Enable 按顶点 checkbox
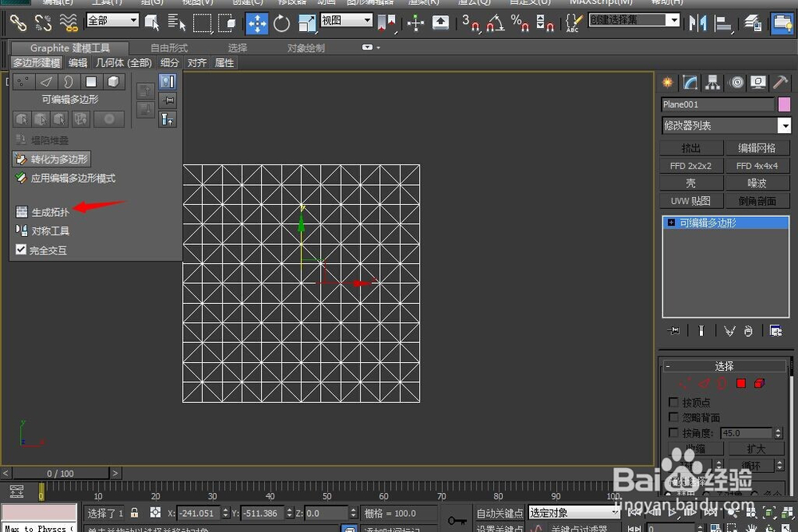The width and height of the screenshot is (798, 532). point(674,402)
